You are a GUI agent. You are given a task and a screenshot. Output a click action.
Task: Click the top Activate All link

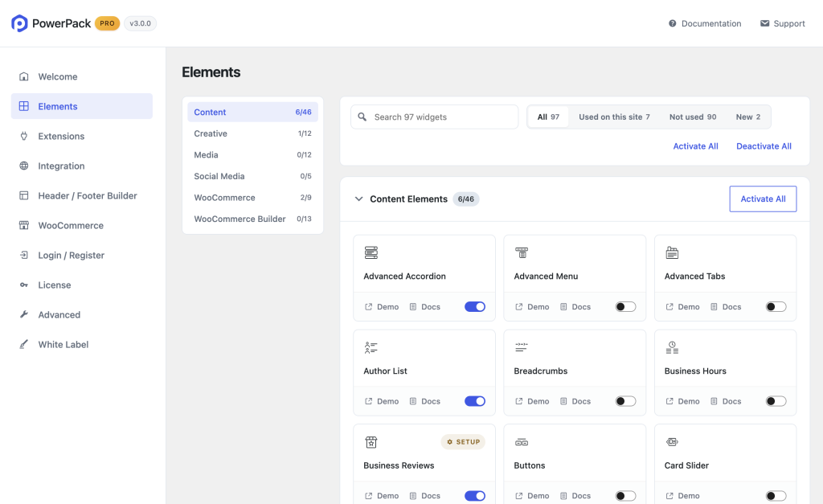click(x=695, y=146)
